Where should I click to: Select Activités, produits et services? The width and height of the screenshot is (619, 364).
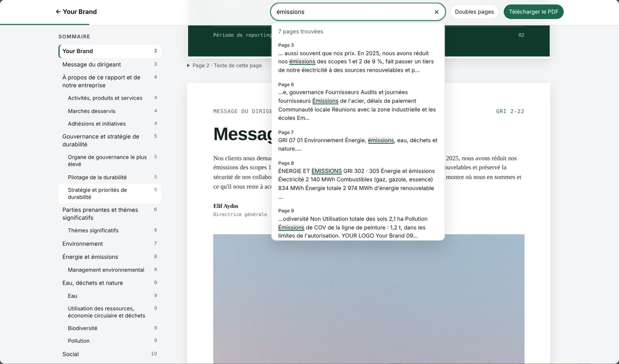[x=110, y=98]
